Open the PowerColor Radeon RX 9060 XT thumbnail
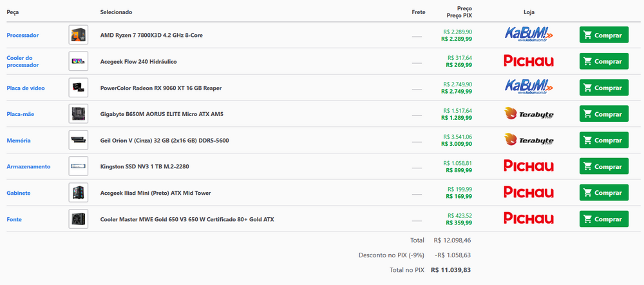644x285 pixels. (78, 88)
